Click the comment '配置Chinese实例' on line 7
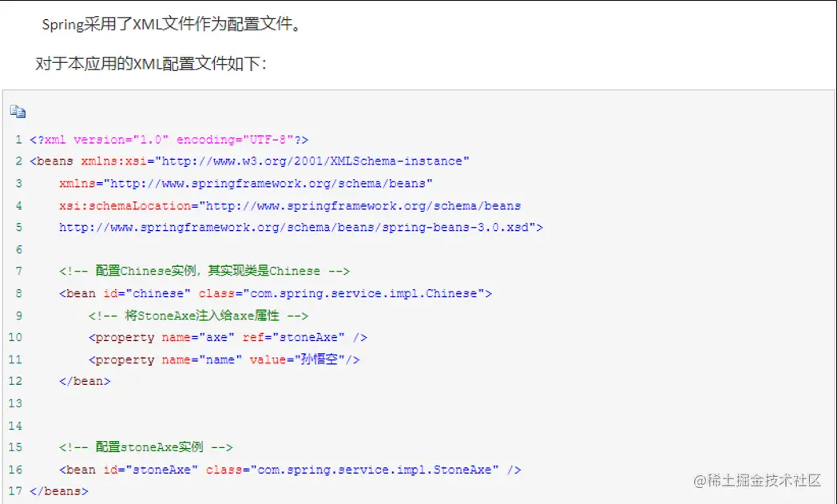 204,272
